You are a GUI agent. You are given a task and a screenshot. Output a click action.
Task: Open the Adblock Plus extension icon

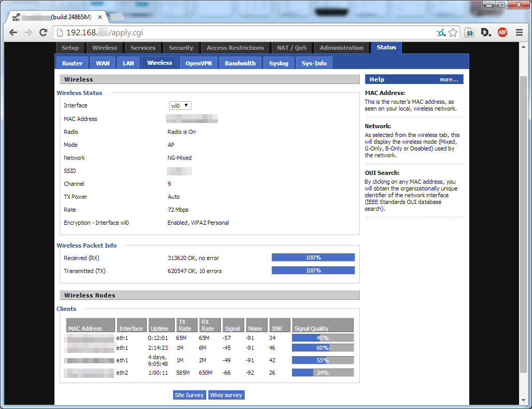tap(502, 32)
